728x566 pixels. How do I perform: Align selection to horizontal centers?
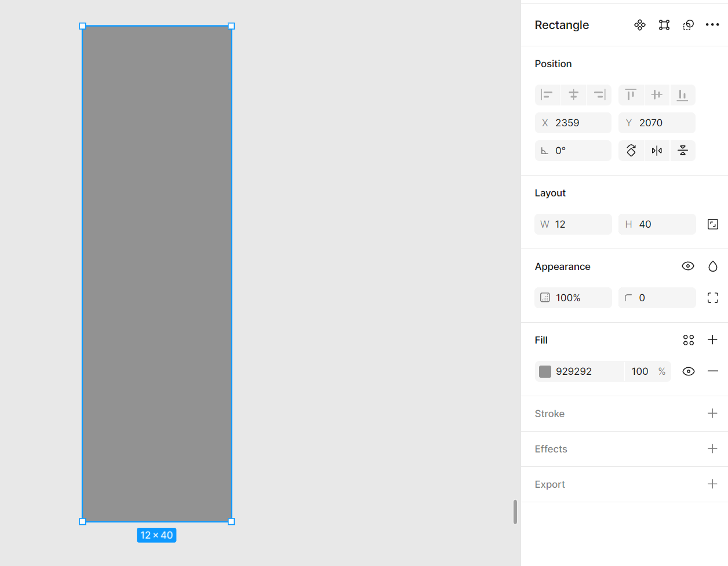click(x=573, y=95)
